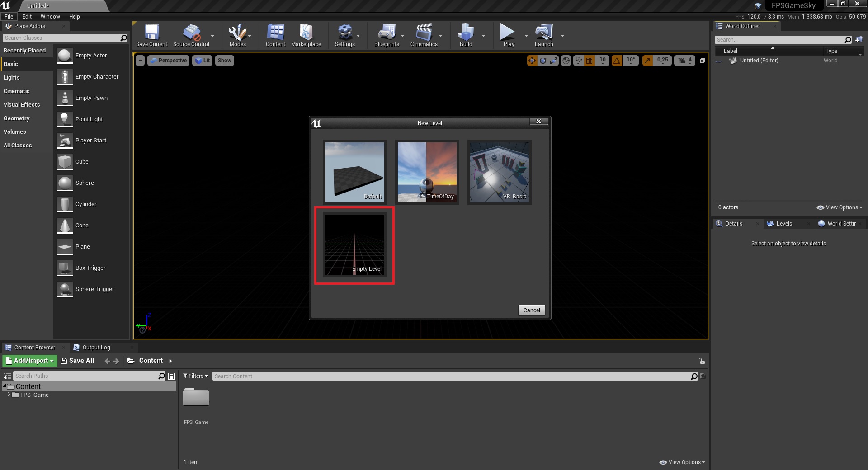Open the Source Control toolbar icon
Screen dimensions: 868x470
click(x=191, y=35)
